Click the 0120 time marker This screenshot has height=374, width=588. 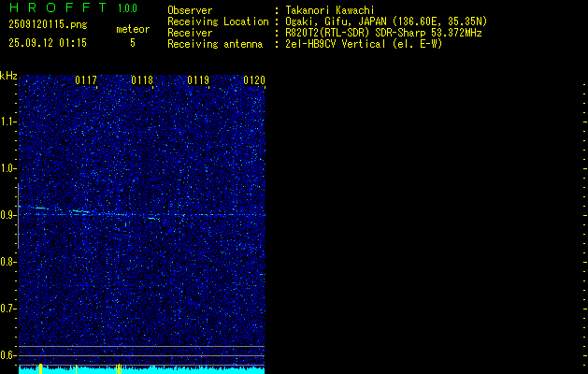point(254,80)
